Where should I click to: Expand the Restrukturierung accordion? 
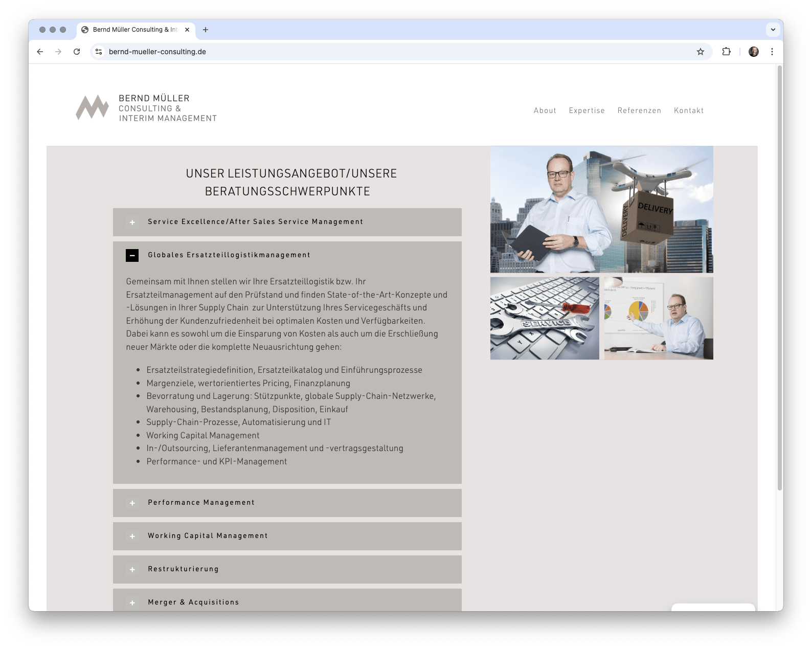tap(132, 569)
